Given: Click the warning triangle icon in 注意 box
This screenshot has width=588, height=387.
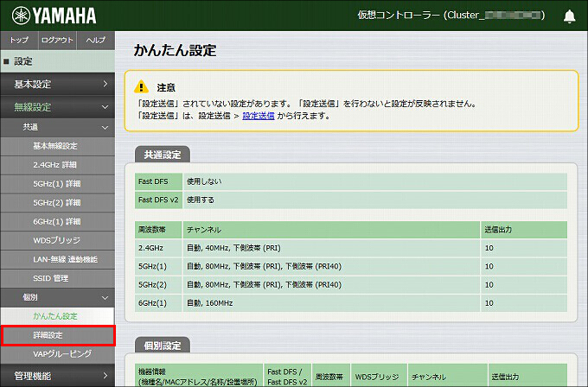Looking at the screenshot, I should 141,86.
